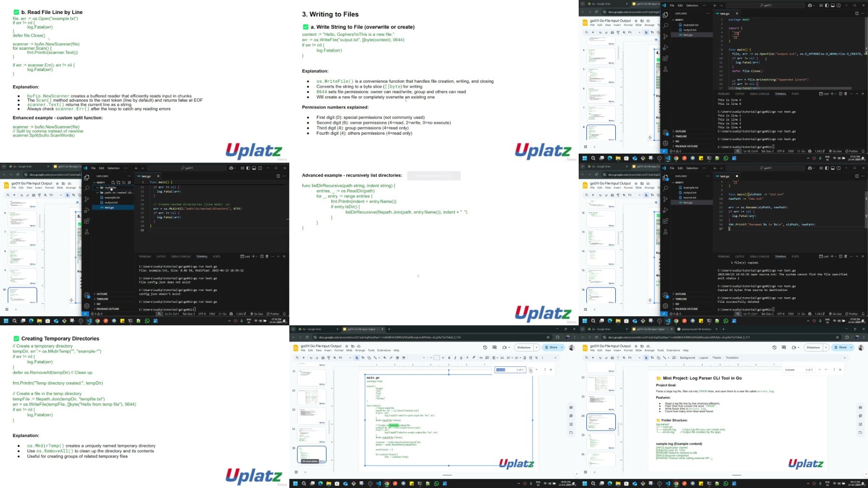Click Layout button in Mini Project Slides toolbar
Viewport: 868px width, 488px height.
click(x=704, y=358)
